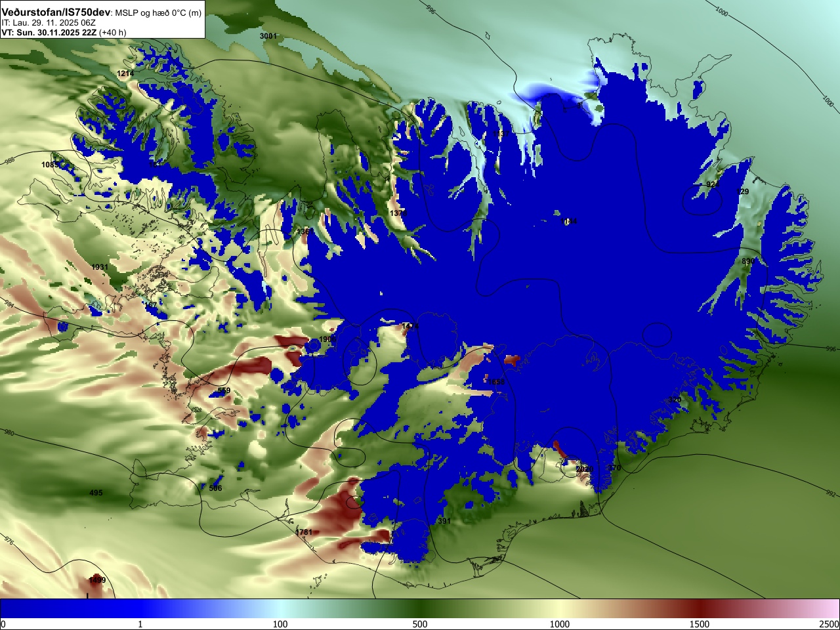This screenshot has width=840, height=630.
Task: Click the 2020 height label
Action: 584,469
